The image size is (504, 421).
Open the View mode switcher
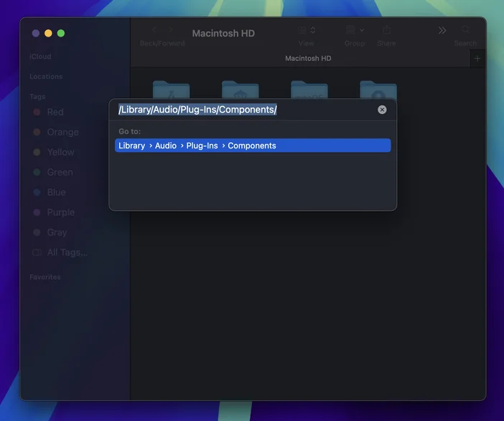tap(307, 31)
